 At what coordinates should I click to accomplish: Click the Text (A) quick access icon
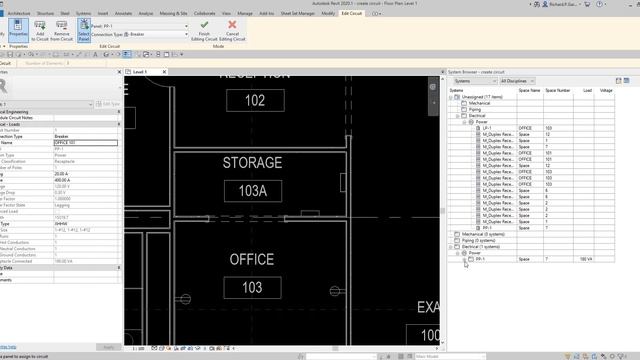(95, 54)
